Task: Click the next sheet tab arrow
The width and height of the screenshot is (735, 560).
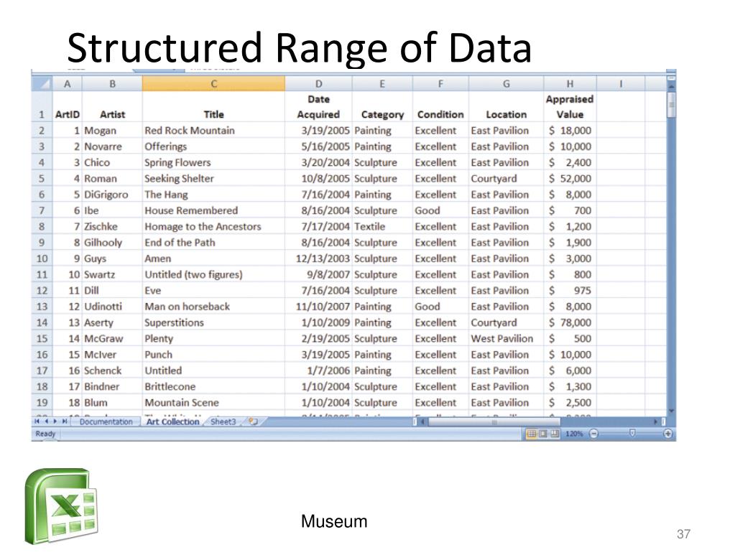Action: (55, 421)
